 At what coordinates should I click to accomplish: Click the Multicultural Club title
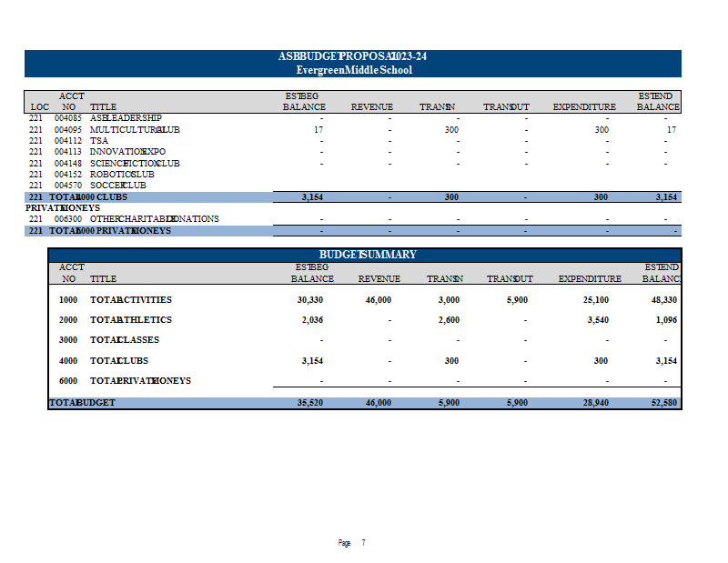[135, 130]
